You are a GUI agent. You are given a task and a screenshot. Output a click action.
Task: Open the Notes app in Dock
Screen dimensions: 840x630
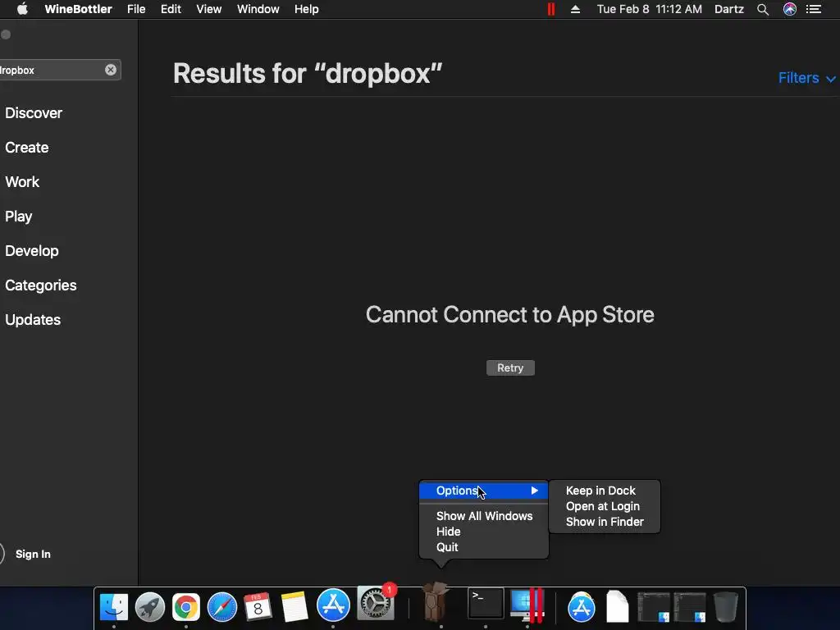(x=294, y=607)
